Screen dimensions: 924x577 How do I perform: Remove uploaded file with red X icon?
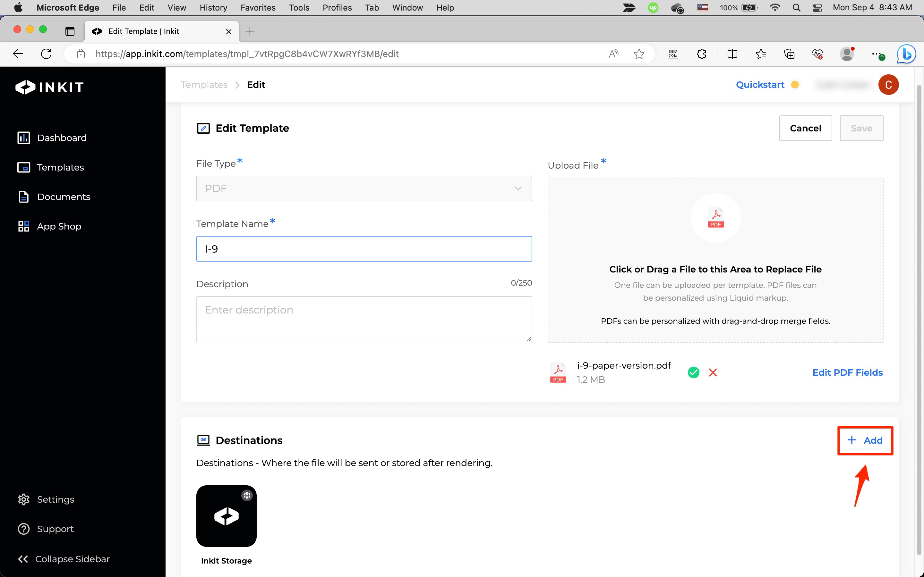coord(713,372)
